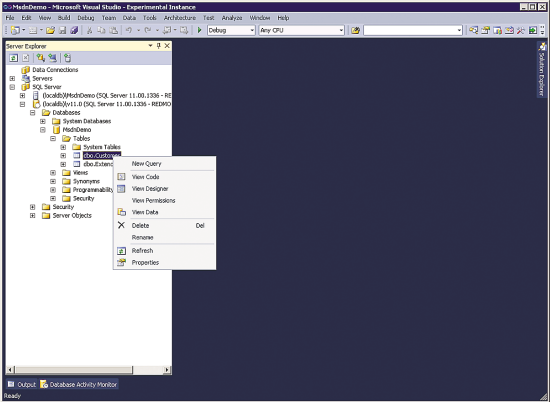The width and height of the screenshot is (550, 402).
Task: Collapse the Tables folder
Action: [x=53, y=139]
